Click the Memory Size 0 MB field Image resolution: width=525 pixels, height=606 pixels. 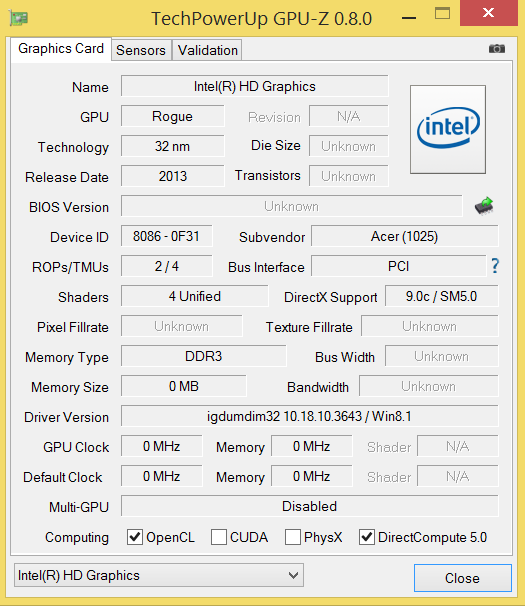[x=184, y=386]
